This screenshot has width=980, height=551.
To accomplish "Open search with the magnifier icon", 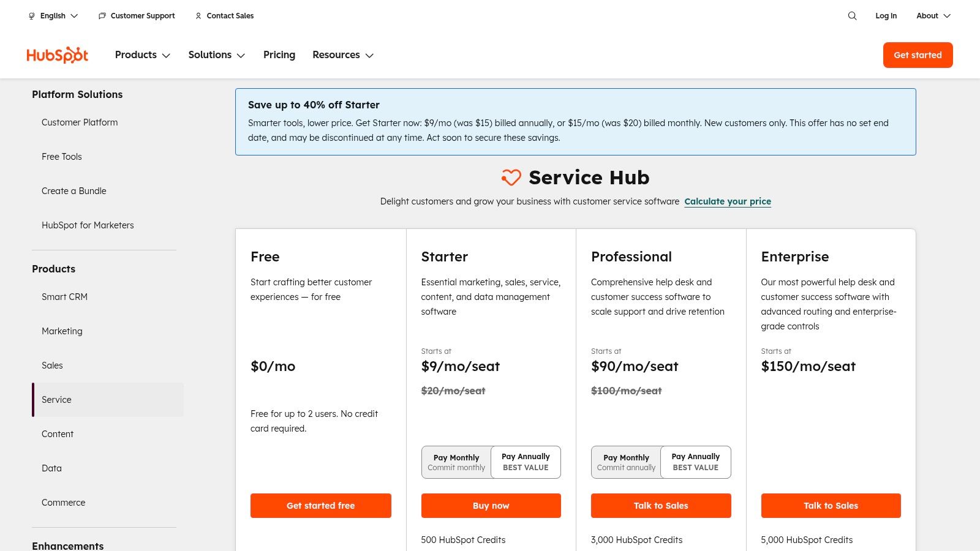I will tap(852, 16).
